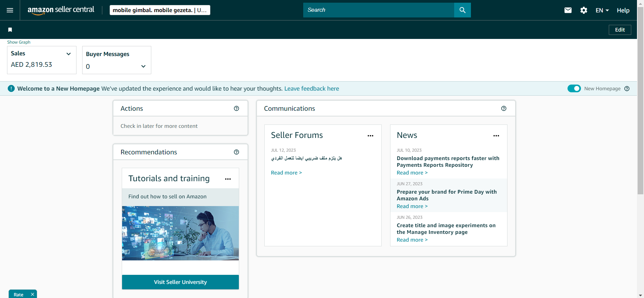Open the hamburger navigation menu
Screen dimensions: 644x298
tap(10, 10)
